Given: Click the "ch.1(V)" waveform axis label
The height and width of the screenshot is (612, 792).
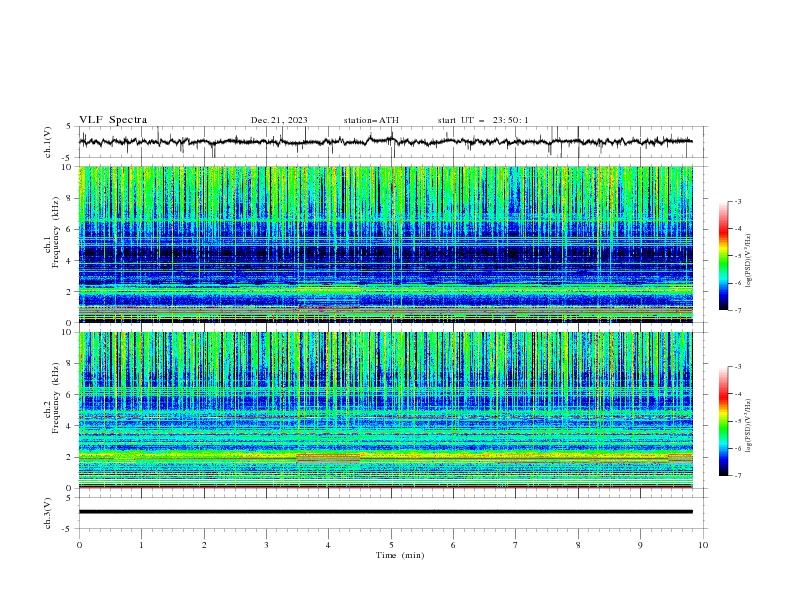Looking at the screenshot, I should click(48, 142).
